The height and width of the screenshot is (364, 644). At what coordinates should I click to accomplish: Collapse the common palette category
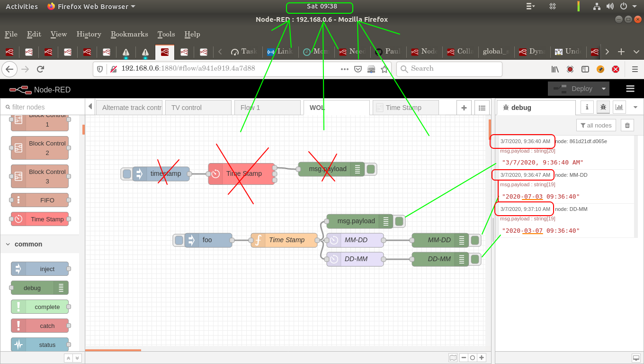pos(7,244)
